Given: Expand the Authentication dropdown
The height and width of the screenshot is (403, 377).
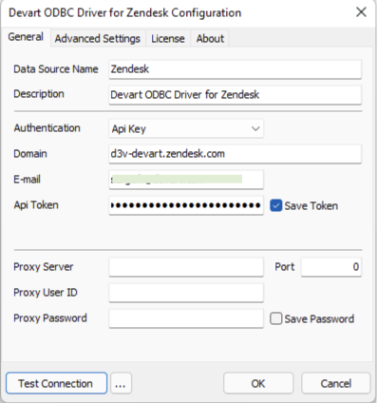Looking at the screenshot, I should coord(186,129).
